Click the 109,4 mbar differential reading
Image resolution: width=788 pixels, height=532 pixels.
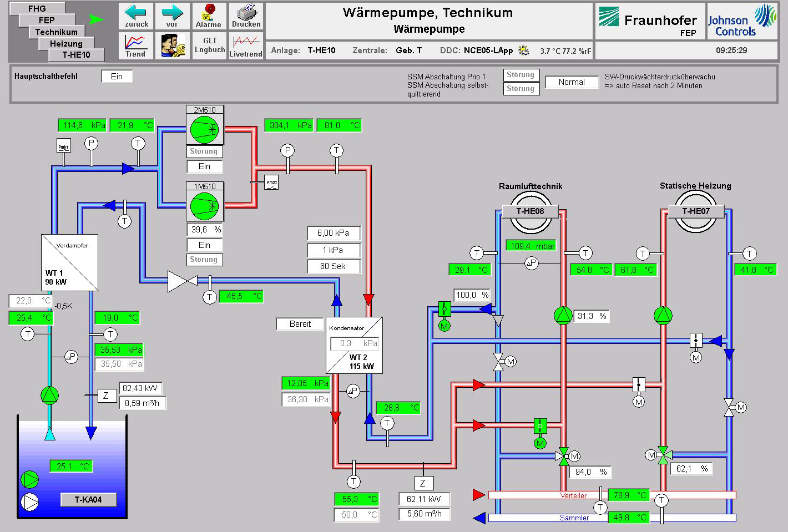531,246
